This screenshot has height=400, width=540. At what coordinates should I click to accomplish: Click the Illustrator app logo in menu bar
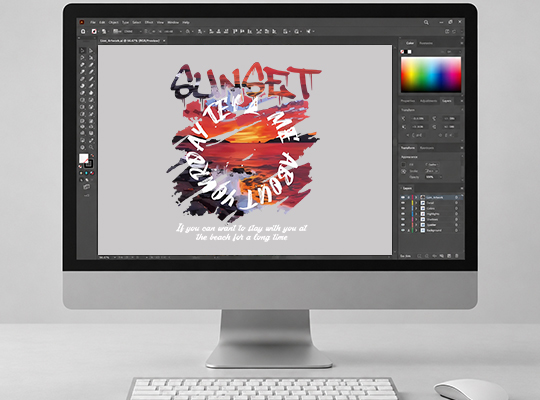point(82,22)
